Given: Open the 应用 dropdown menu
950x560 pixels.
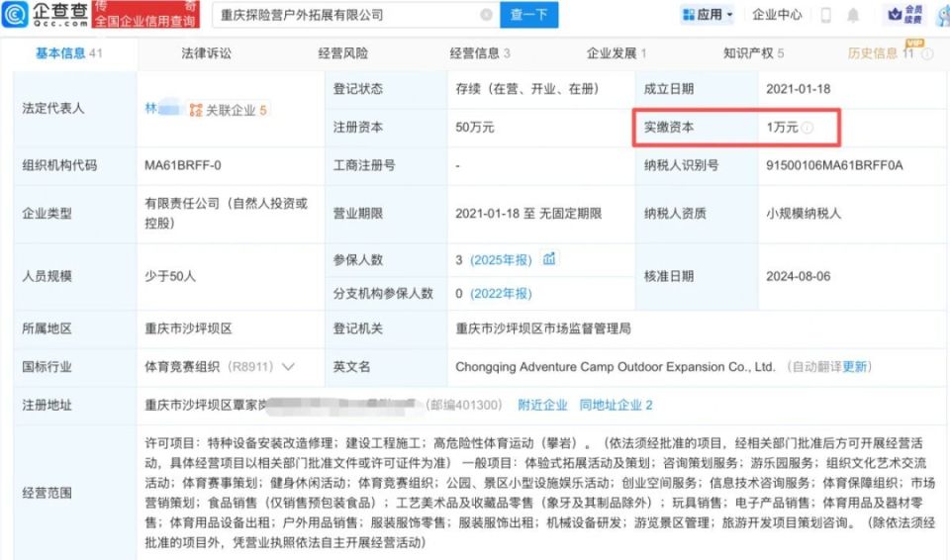Looking at the screenshot, I should [x=707, y=15].
